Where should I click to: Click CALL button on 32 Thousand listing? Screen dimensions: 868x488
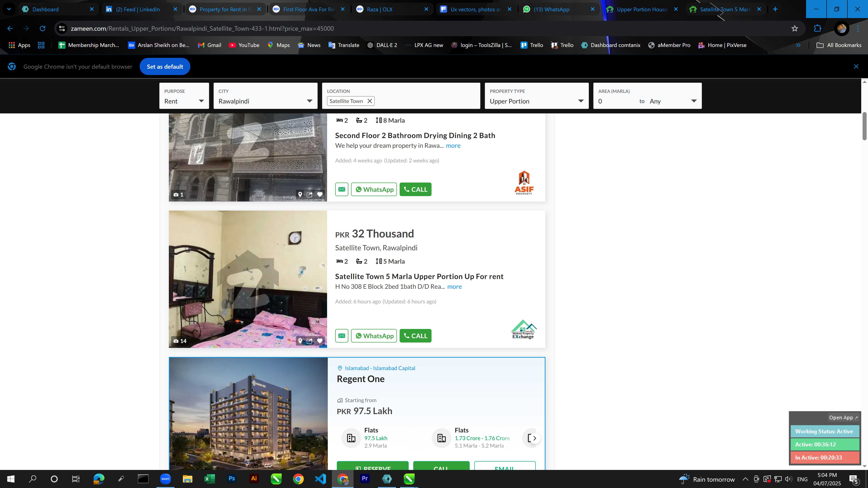click(x=415, y=336)
